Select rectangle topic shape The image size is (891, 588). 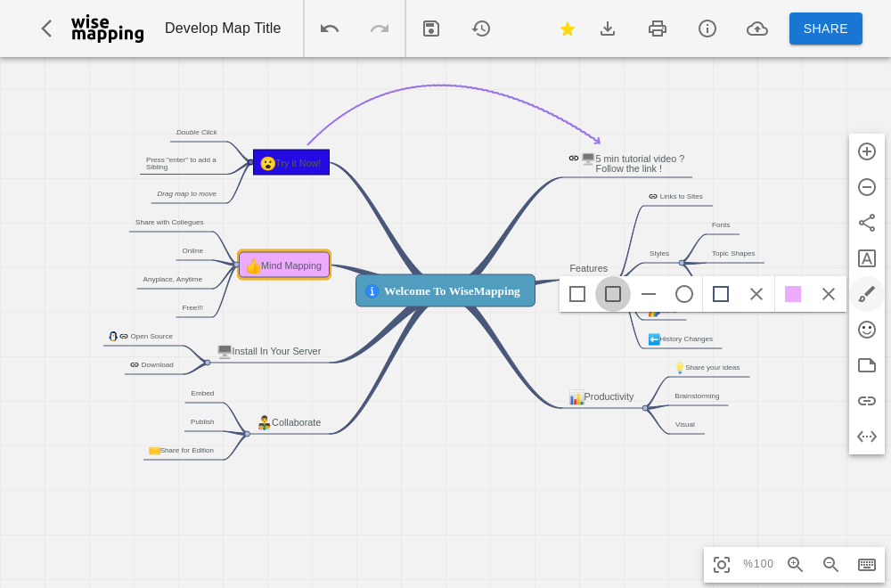tap(577, 294)
